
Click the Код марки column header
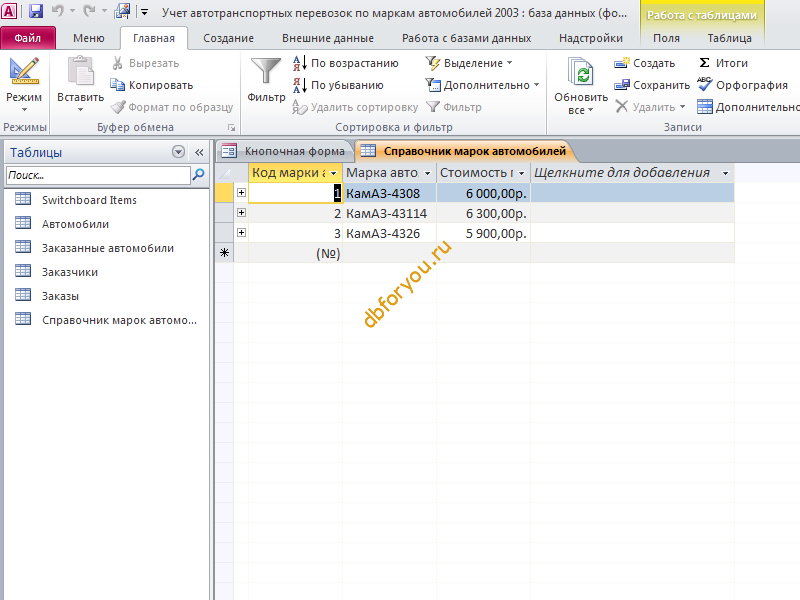pyautogui.click(x=289, y=173)
